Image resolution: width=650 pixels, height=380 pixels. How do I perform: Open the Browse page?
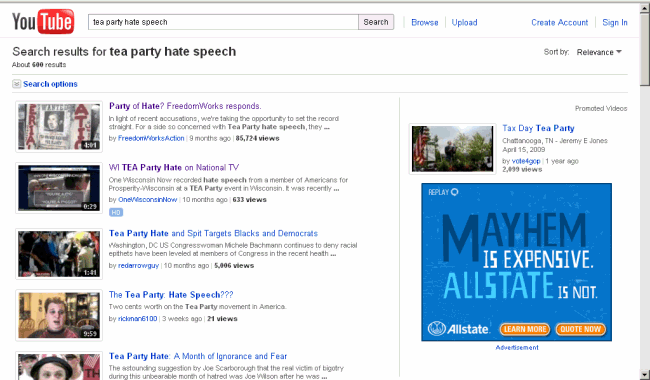(424, 22)
